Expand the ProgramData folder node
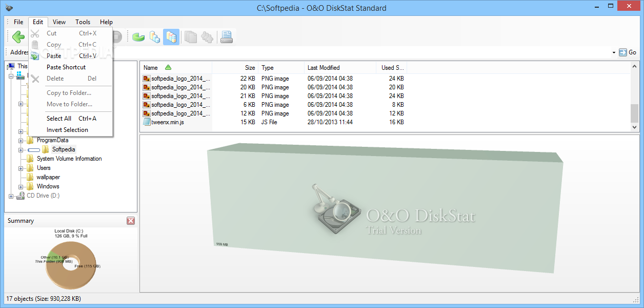This screenshot has width=644, height=308. pos(21,141)
